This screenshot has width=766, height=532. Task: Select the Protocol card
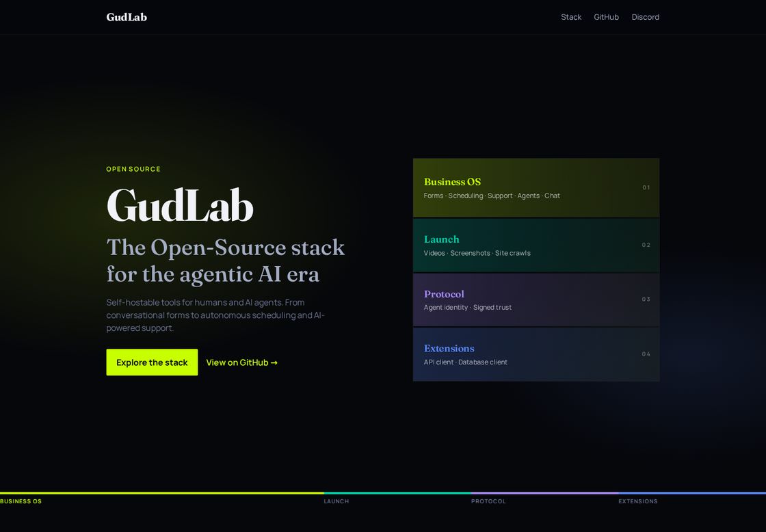tap(536, 300)
